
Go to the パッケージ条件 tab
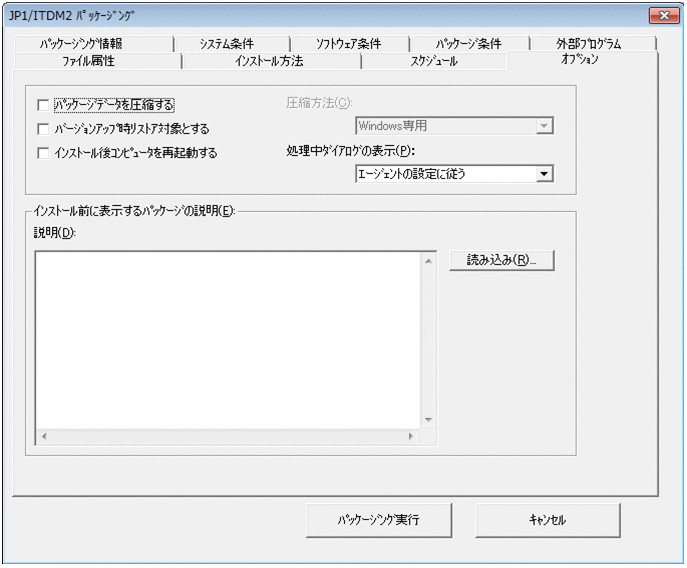click(x=468, y=44)
